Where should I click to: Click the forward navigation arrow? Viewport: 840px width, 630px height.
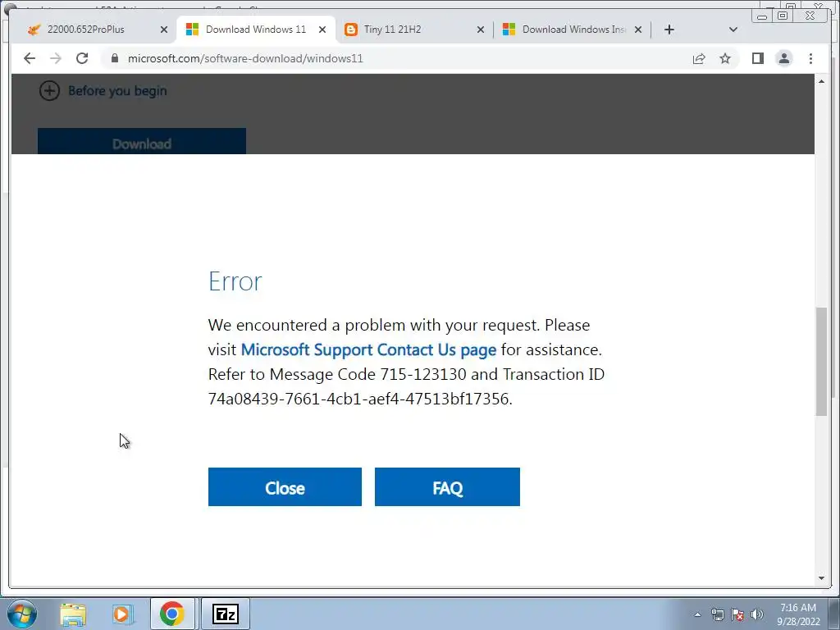[x=56, y=58]
